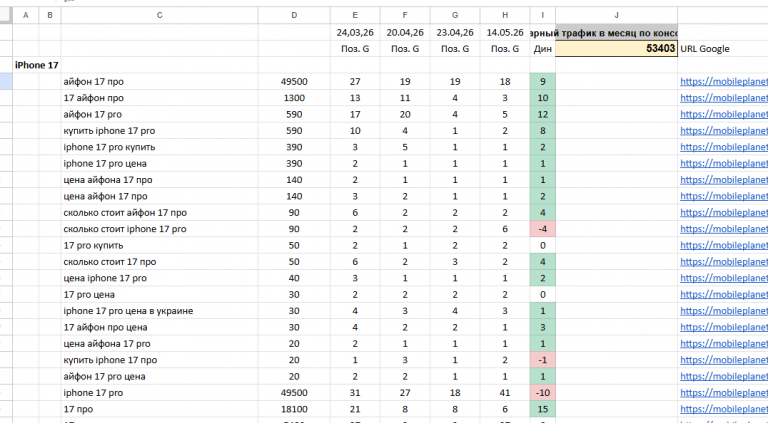Open URL link in '17 pro купить' row
768x423 pixels.
click(723, 245)
